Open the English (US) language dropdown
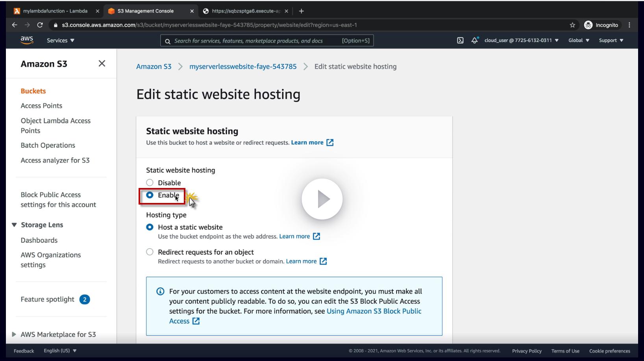 click(60, 351)
